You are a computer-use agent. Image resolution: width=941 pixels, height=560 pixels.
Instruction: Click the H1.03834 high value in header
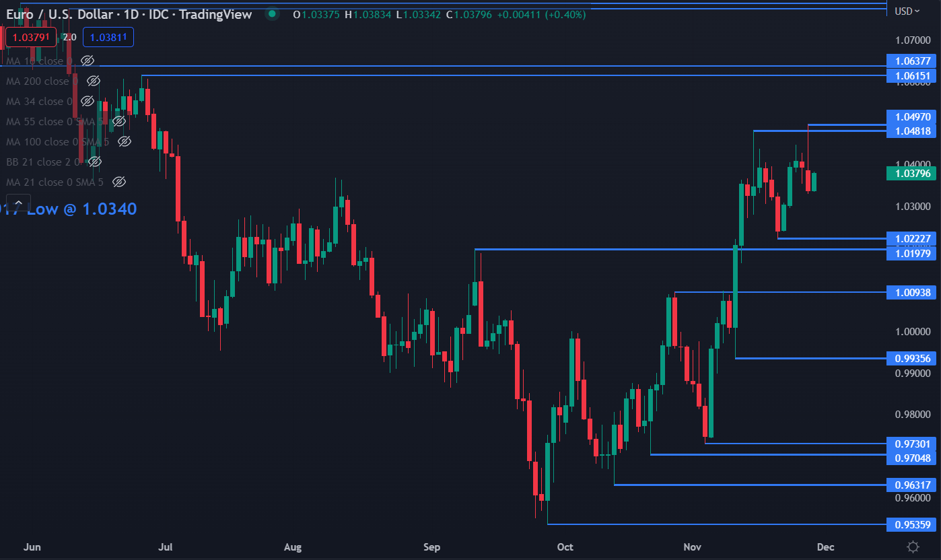(x=368, y=14)
